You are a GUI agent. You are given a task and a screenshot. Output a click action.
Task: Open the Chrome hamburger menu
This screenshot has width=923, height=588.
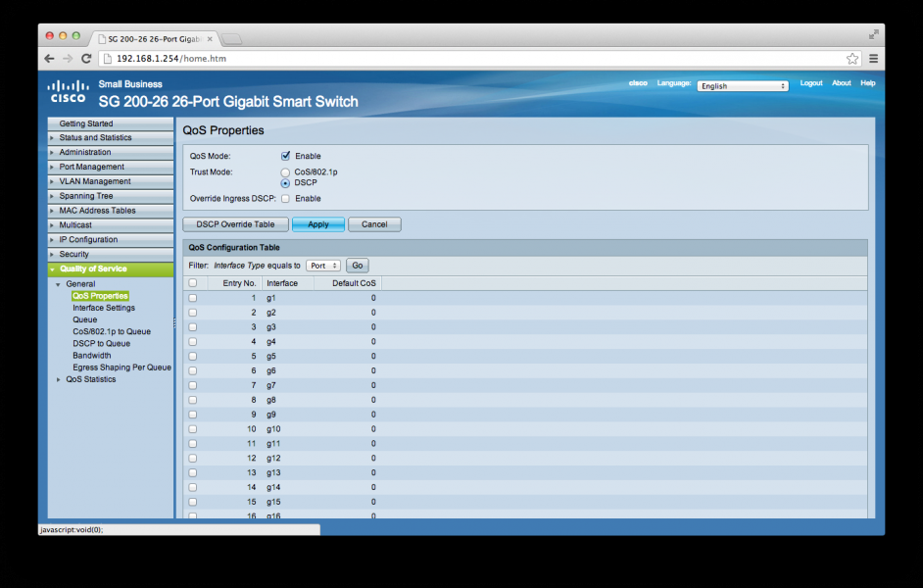[x=872, y=59]
